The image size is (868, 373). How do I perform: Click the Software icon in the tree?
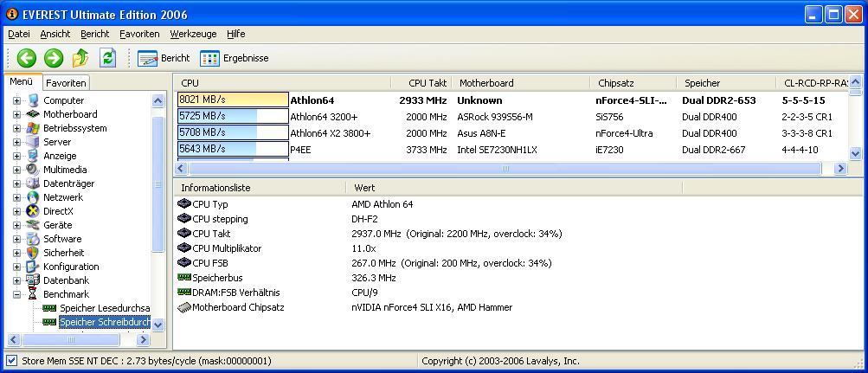click(x=33, y=239)
